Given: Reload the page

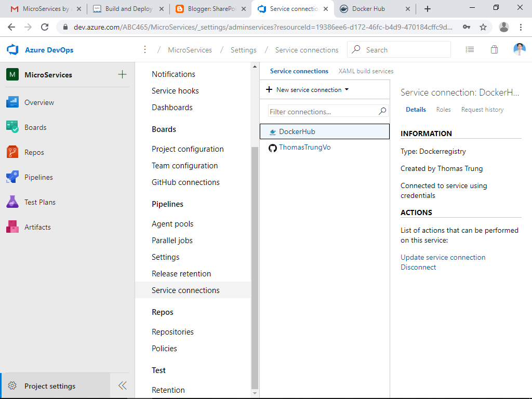Looking at the screenshot, I should tap(45, 27).
